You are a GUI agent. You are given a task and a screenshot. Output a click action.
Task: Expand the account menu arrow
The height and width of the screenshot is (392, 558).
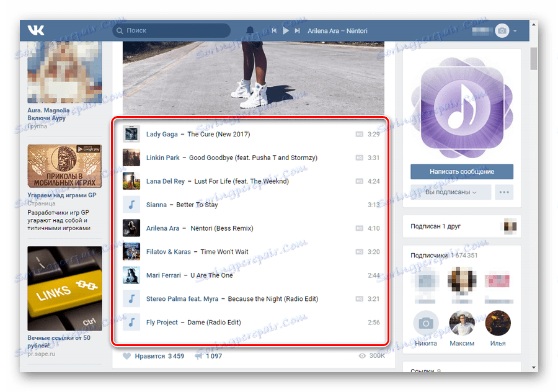[515, 31]
